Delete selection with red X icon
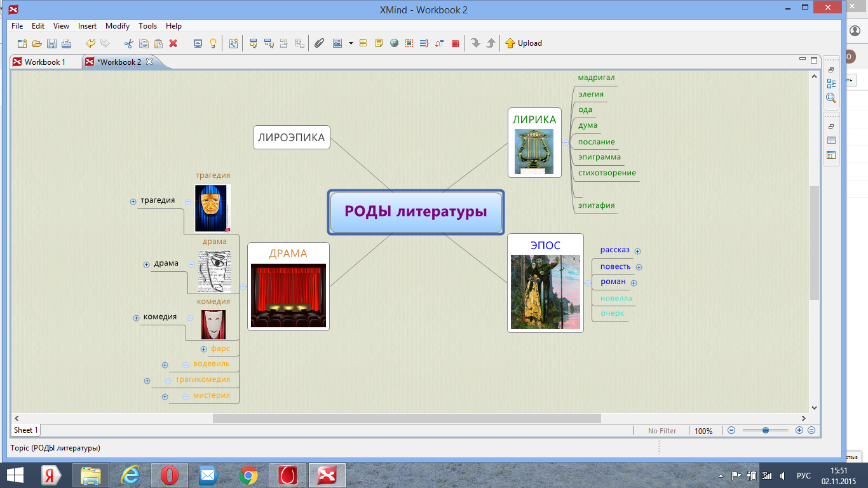Image resolution: width=868 pixels, height=488 pixels. (173, 43)
